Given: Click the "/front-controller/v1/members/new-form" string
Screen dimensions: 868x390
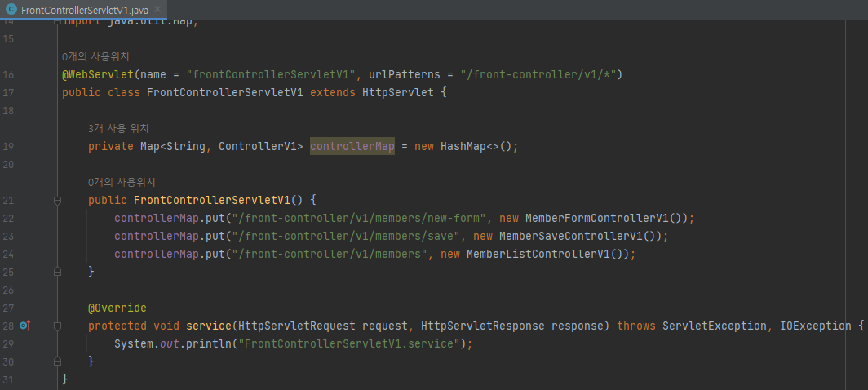Looking at the screenshot, I should coord(359,218).
